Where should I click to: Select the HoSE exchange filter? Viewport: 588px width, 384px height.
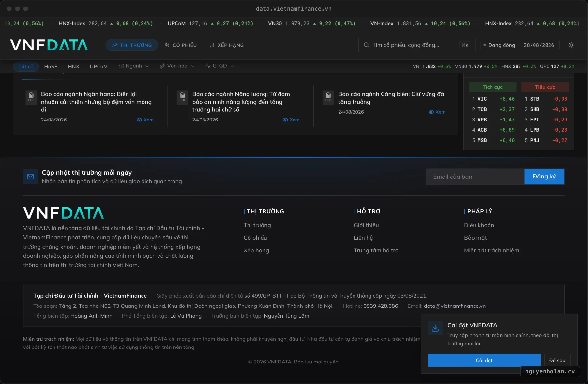pos(51,66)
